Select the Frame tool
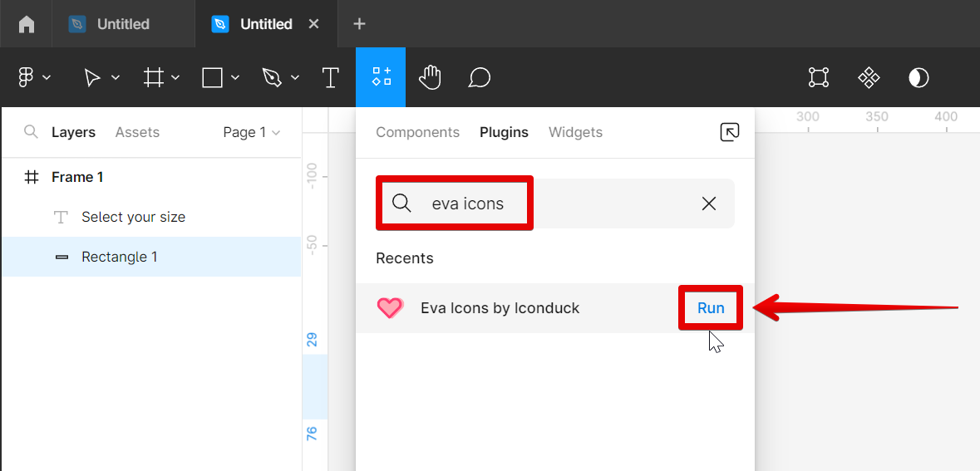The height and width of the screenshot is (471, 980). coord(153,77)
